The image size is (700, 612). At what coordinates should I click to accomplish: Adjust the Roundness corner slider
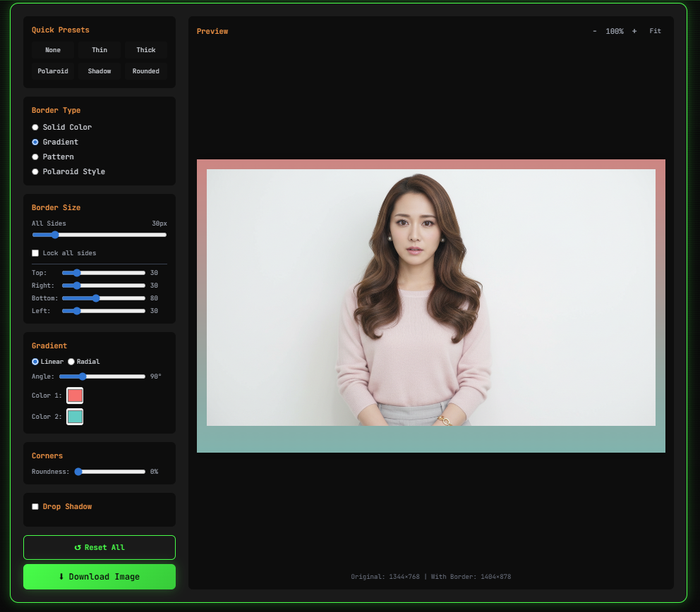click(x=109, y=471)
